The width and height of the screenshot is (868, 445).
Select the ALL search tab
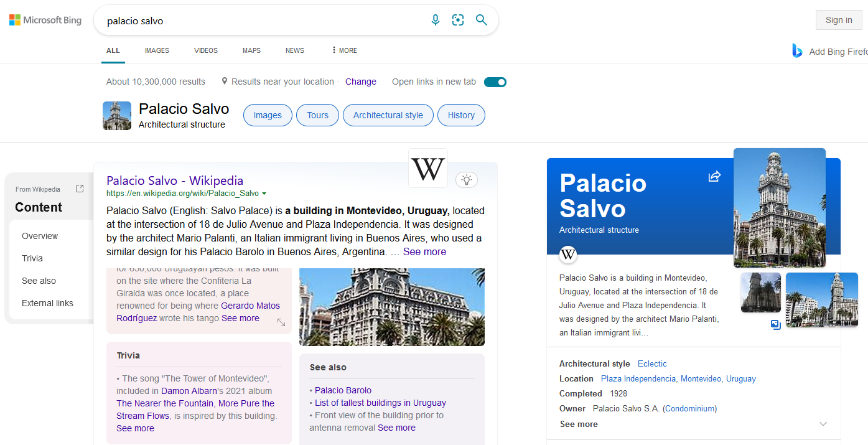pos(113,50)
